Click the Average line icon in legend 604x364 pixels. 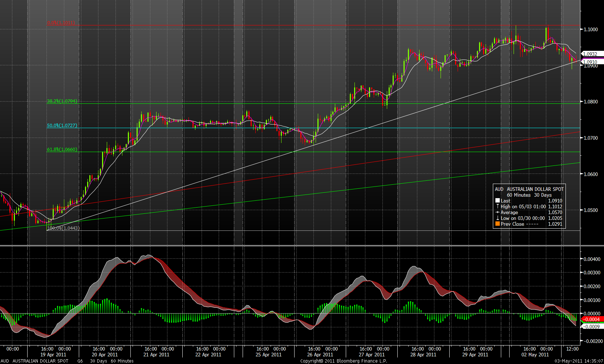point(498,212)
